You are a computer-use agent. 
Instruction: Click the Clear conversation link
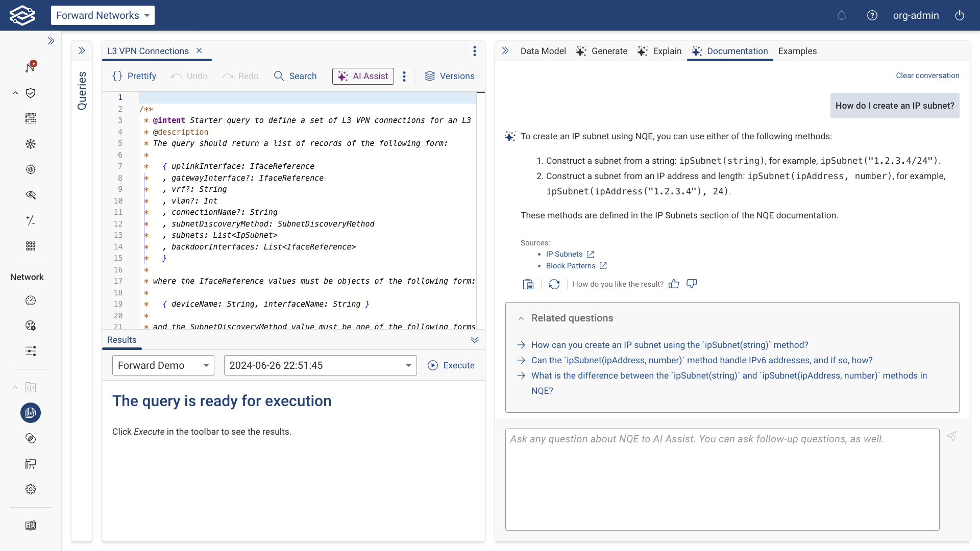click(927, 75)
